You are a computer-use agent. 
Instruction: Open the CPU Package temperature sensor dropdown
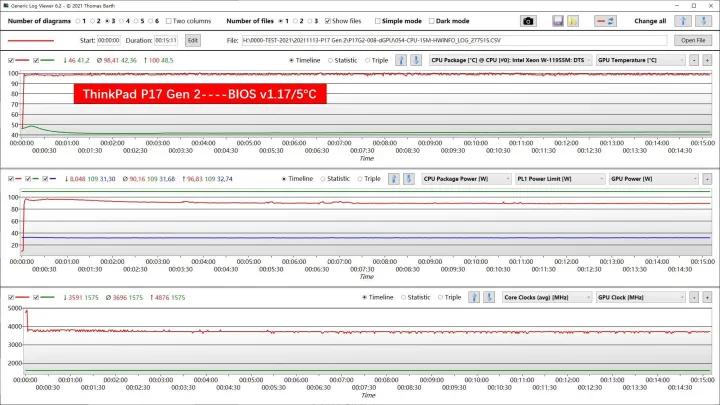(509, 60)
